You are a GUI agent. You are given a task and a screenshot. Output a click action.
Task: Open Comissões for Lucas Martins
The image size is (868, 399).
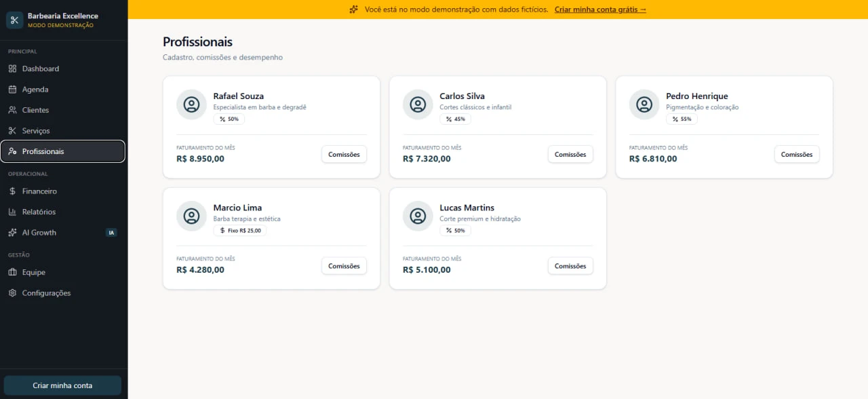(570, 266)
